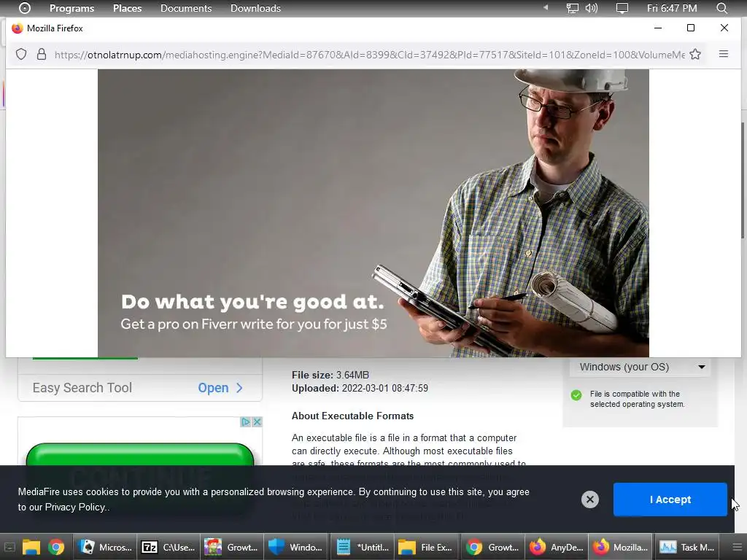
Task: Switch to the Growtopia game taskbar item
Action: 231,547
